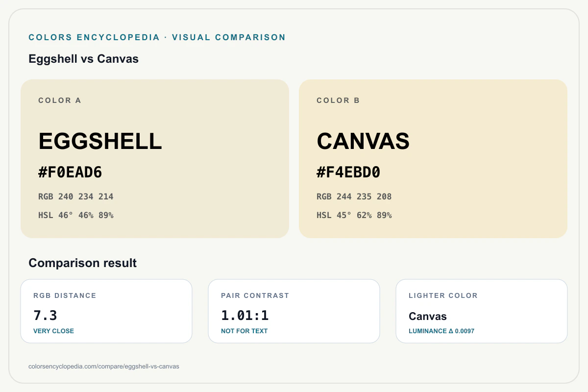Select the #F0EAD6 hex code
This screenshot has width=588, height=392.
point(70,172)
